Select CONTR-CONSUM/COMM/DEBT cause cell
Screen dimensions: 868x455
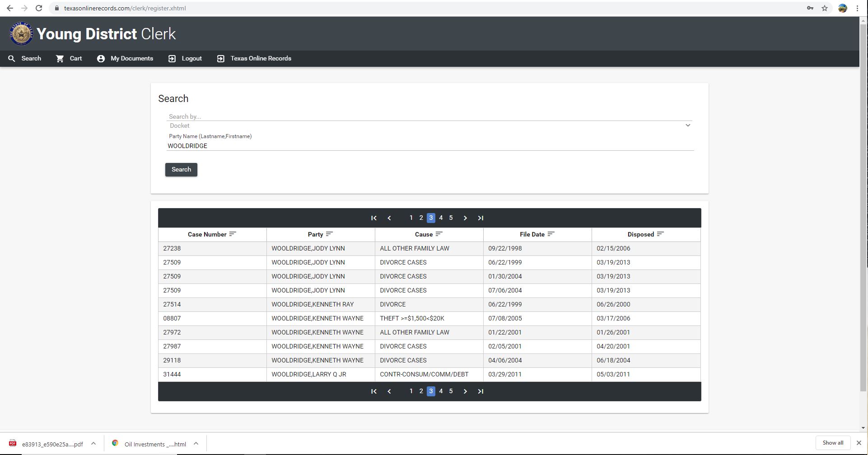coord(429,374)
